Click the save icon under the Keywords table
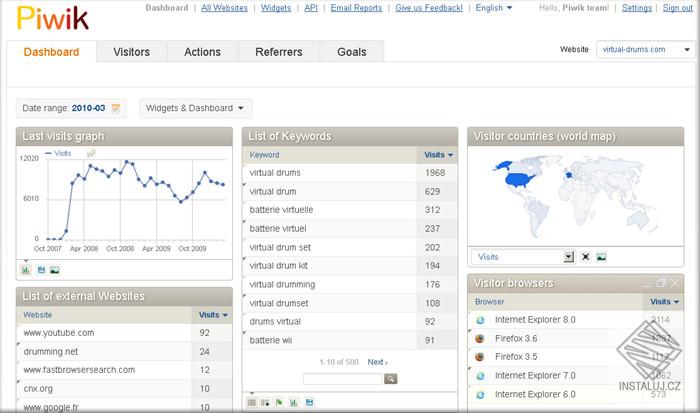 click(x=309, y=402)
